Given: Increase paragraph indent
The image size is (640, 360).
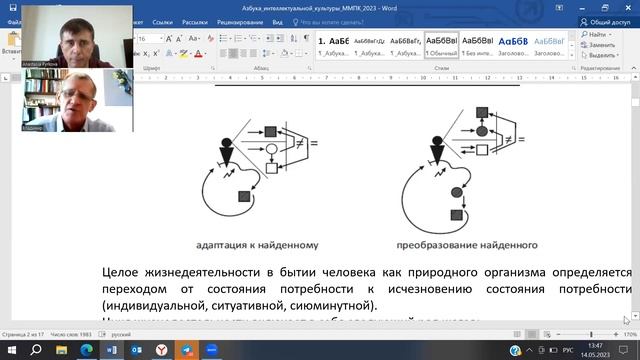Looking at the screenshot, I should (x=280, y=39).
